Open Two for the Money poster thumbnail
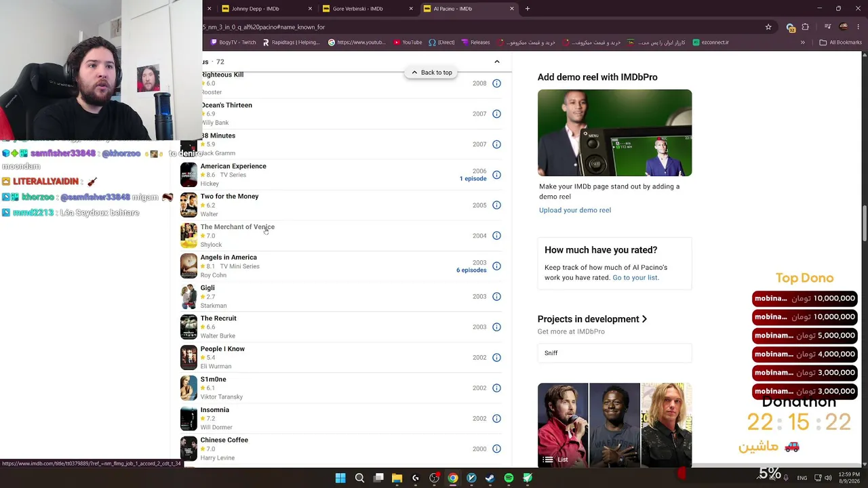868x488 pixels. [x=189, y=205]
